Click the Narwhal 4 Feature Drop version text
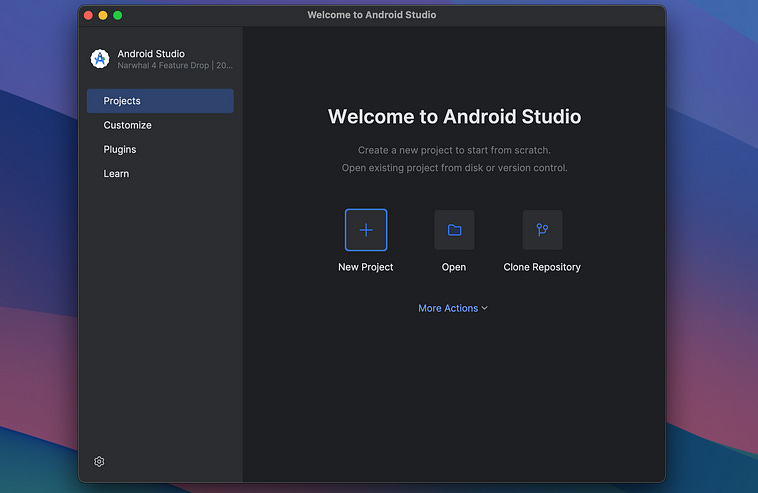758x493 pixels. (x=175, y=65)
